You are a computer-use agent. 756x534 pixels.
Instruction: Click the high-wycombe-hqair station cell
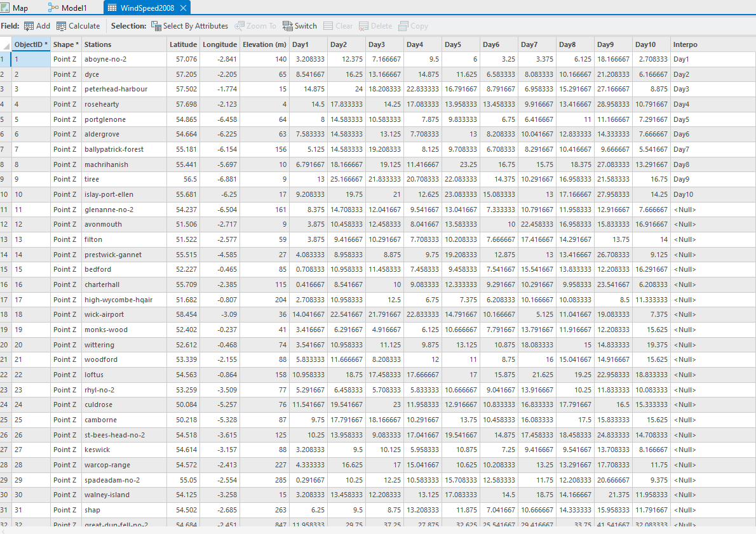tap(124, 300)
